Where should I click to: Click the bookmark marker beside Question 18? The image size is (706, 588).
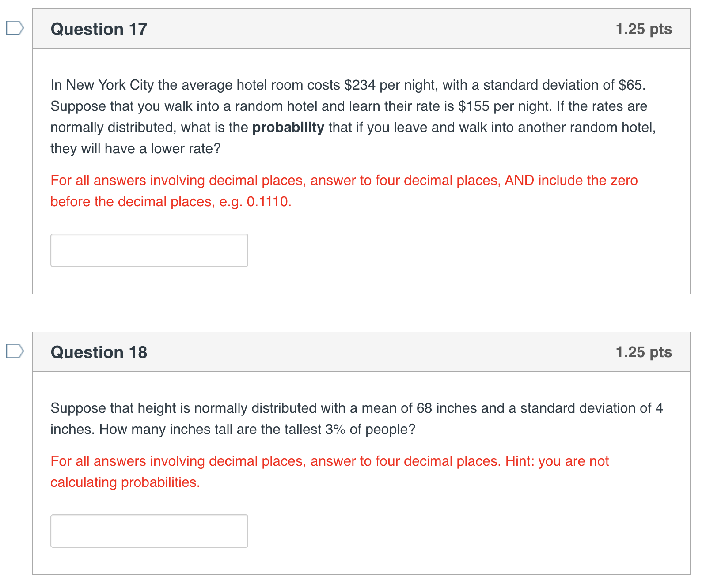point(15,351)
